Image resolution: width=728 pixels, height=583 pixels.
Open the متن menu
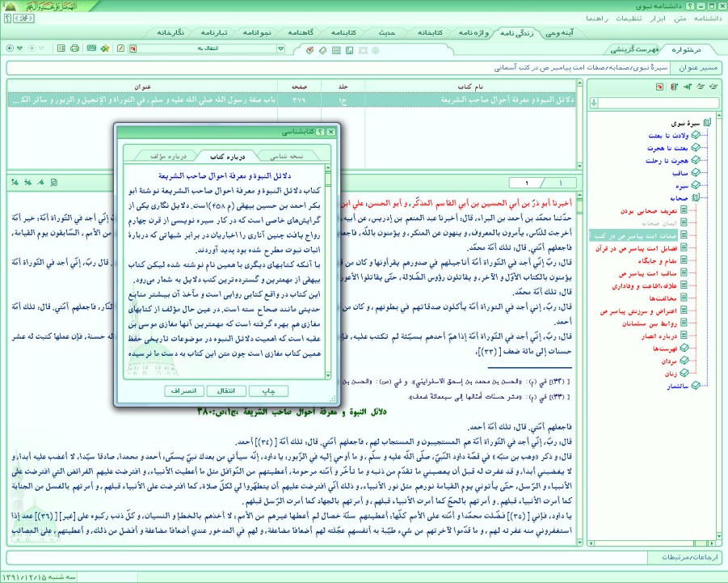[680, 19]
